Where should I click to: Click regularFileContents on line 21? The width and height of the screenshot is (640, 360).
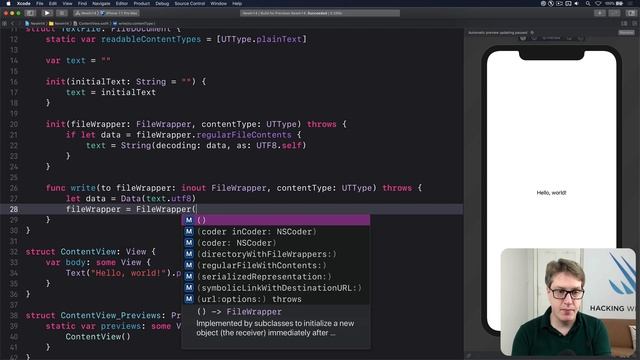click(244, 135)
